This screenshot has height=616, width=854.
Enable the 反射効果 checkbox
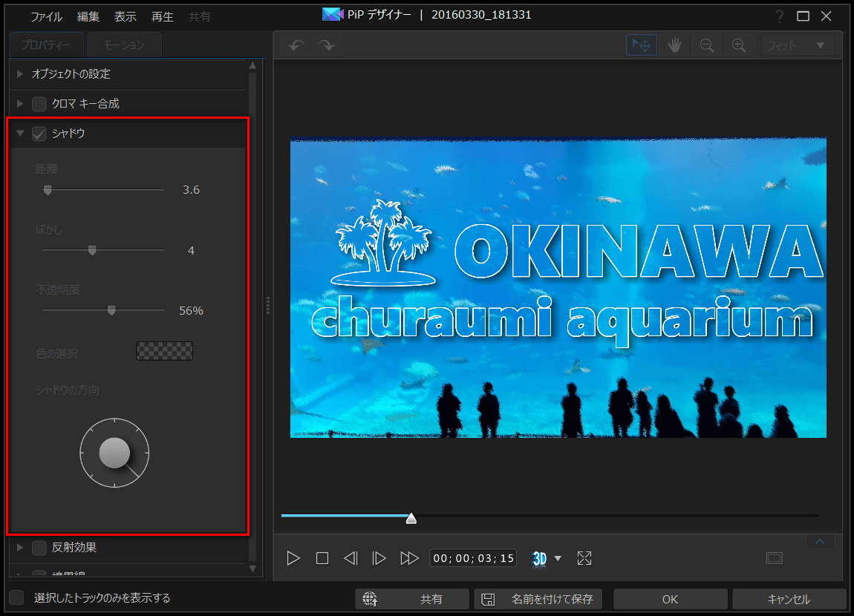(39, 548)
